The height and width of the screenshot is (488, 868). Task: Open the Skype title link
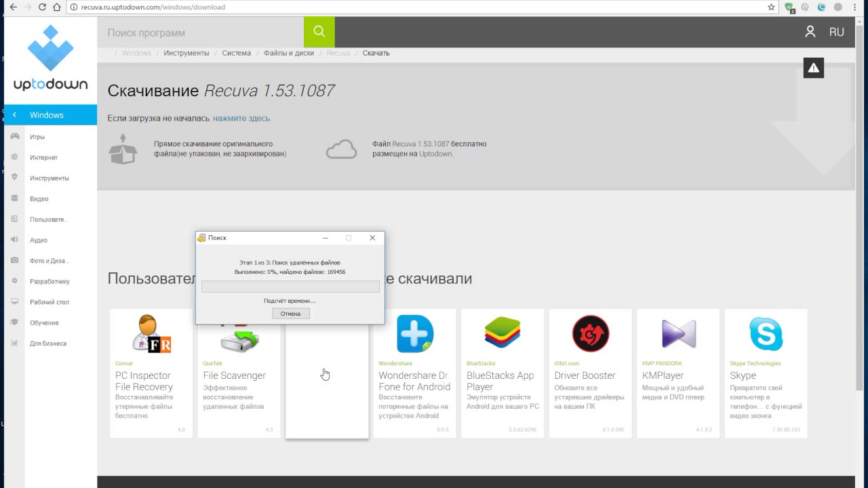743,375
